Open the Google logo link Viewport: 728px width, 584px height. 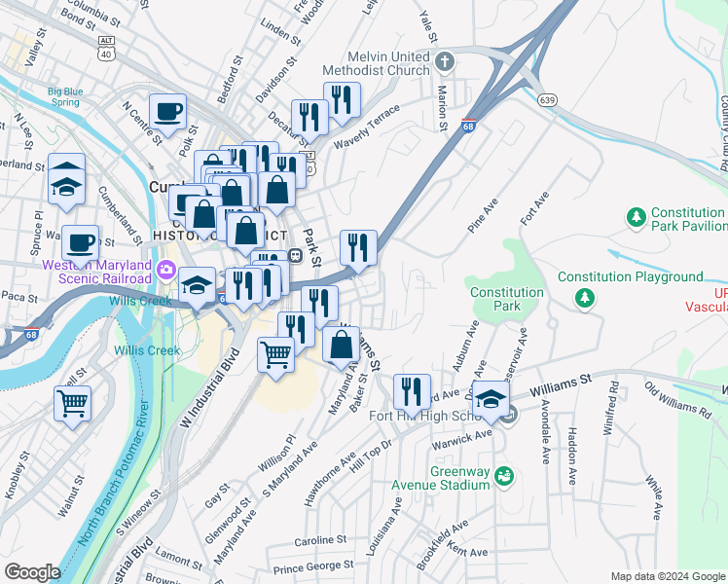coord(31,572)
